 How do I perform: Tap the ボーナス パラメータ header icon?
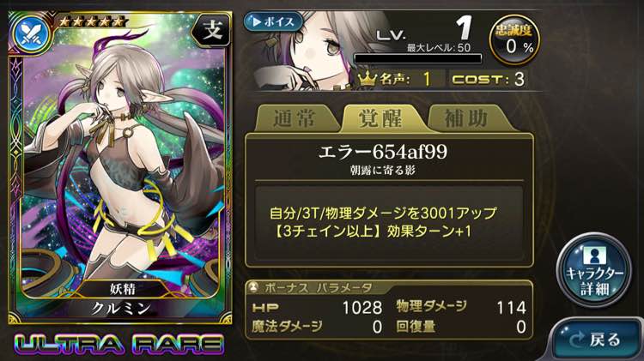[254, 287]
